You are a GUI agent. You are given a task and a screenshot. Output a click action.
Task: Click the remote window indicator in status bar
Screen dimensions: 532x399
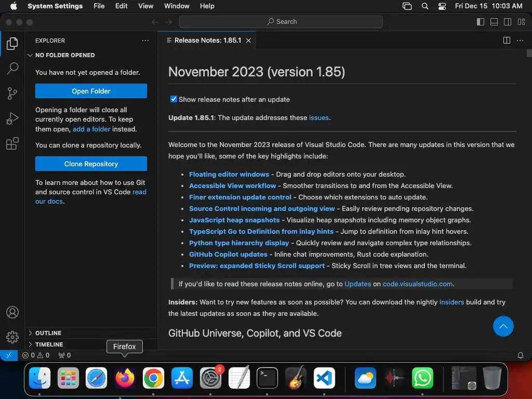tap(9, 355)
